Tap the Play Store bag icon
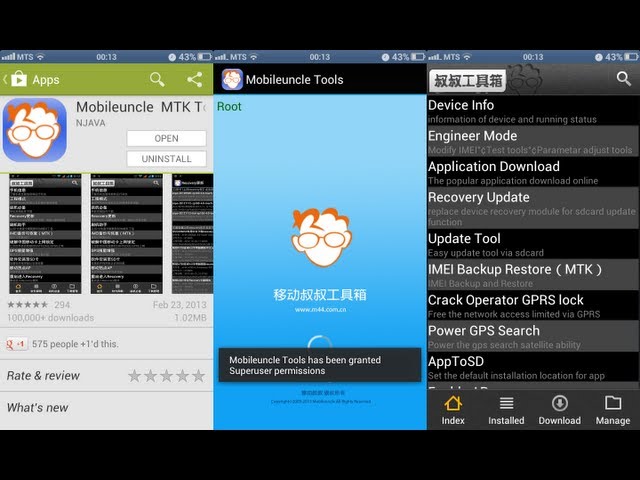 click(x=19, y=79)
